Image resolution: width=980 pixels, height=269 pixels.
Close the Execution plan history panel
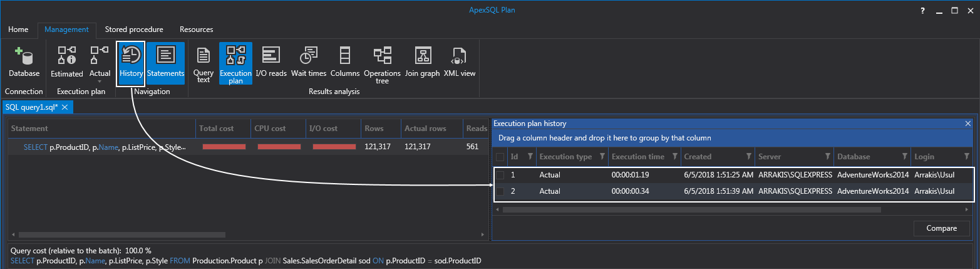coord(967,124)
